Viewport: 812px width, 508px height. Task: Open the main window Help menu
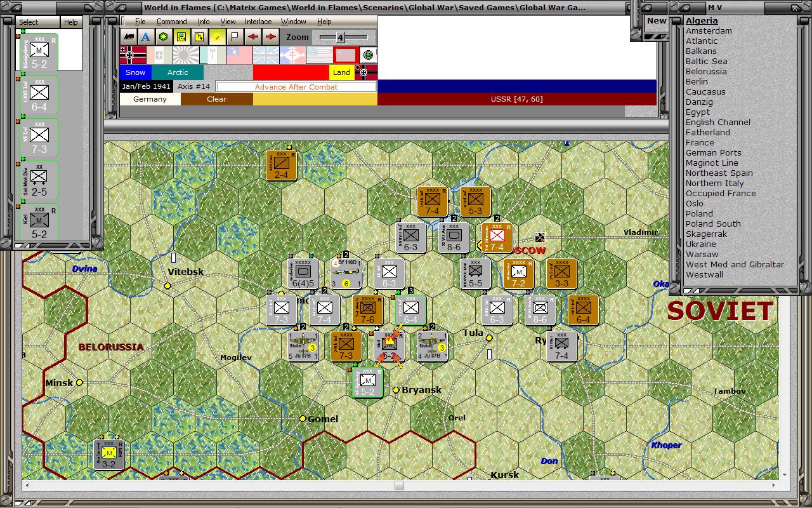(x=324, y=22)
